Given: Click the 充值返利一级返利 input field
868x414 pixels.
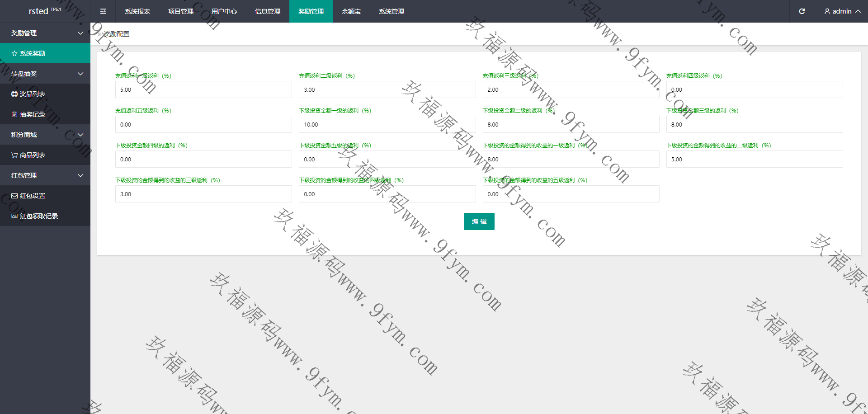Looking at the screenshot, I should click(203, 89).
